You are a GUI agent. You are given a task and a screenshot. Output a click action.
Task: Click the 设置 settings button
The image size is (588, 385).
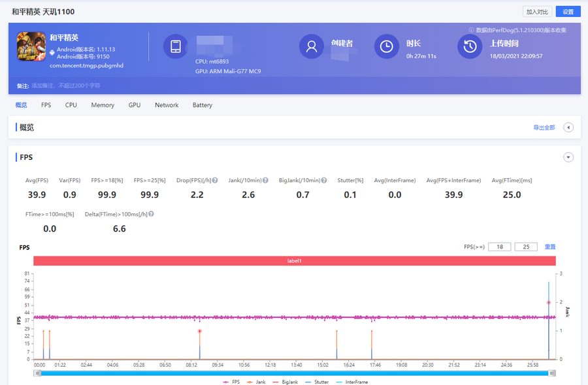tap(568, 12)
